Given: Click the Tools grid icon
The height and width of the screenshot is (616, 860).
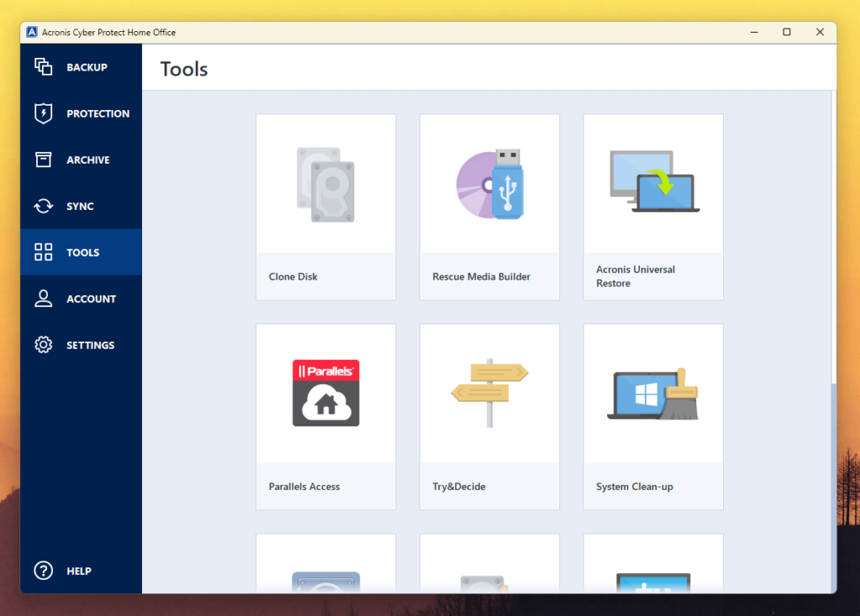Looking at the screenshot, I should pos(44,252).
